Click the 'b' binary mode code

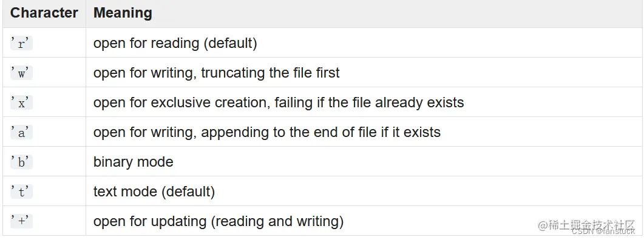click(x=21, y=162)
